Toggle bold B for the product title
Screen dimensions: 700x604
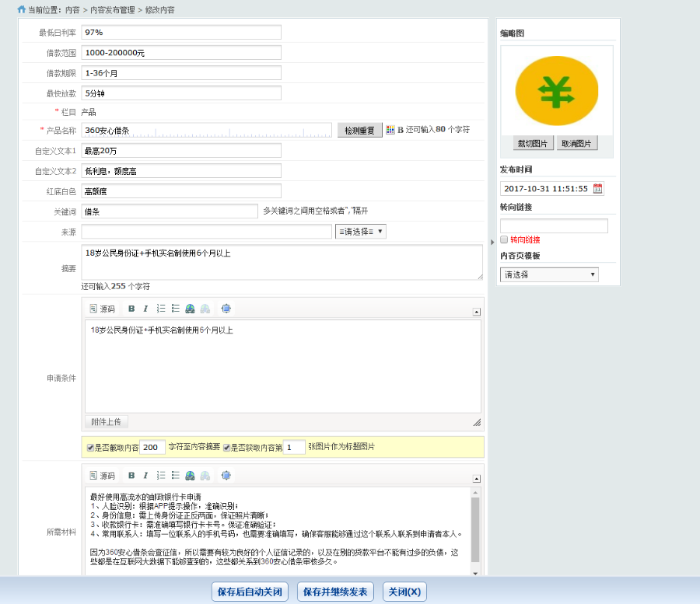[x=401, y=130]
